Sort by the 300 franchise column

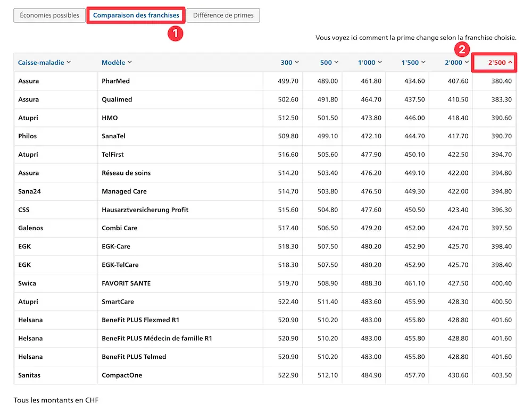[290, 63]
